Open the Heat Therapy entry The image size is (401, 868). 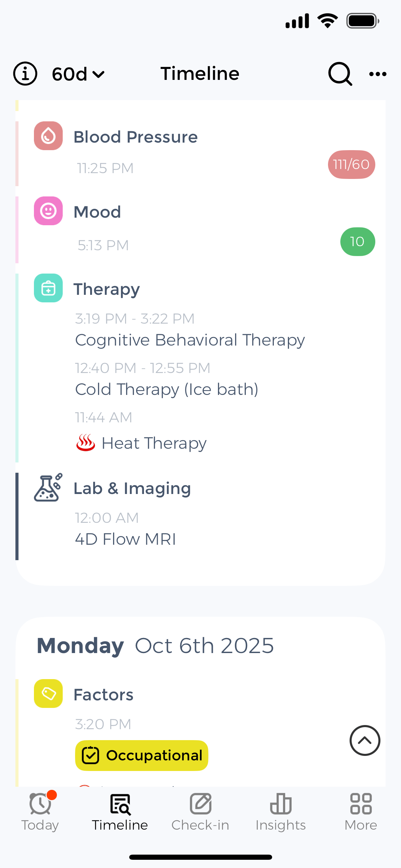click(x=154, y=443)
